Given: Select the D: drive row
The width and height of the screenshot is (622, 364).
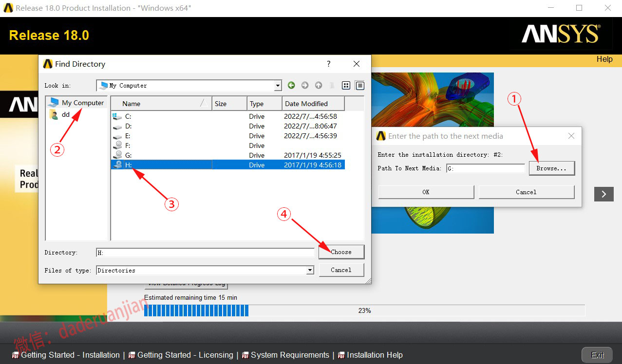Looking at the screenshot, I should point(227,126).
